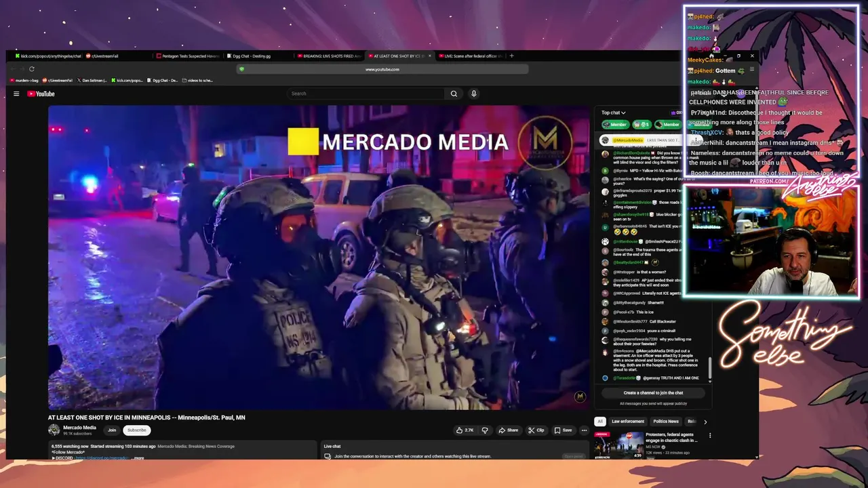This screenshot has width=868, height=488.
Task: Click the www.youtube.com address bar
Action: coord(382,69)
